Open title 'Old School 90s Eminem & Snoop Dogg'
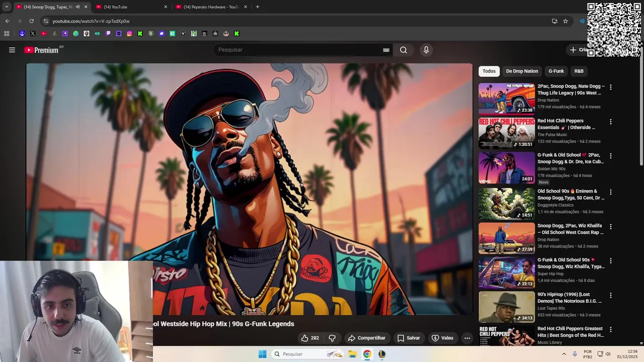This screenshot has width=644, height=362. (x=571, y=195)
